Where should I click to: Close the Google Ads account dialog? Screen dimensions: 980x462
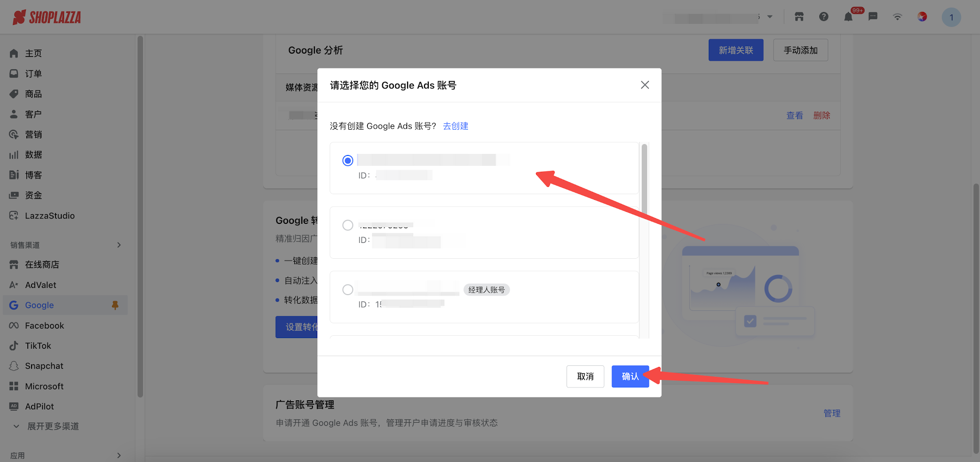point(645,85)
